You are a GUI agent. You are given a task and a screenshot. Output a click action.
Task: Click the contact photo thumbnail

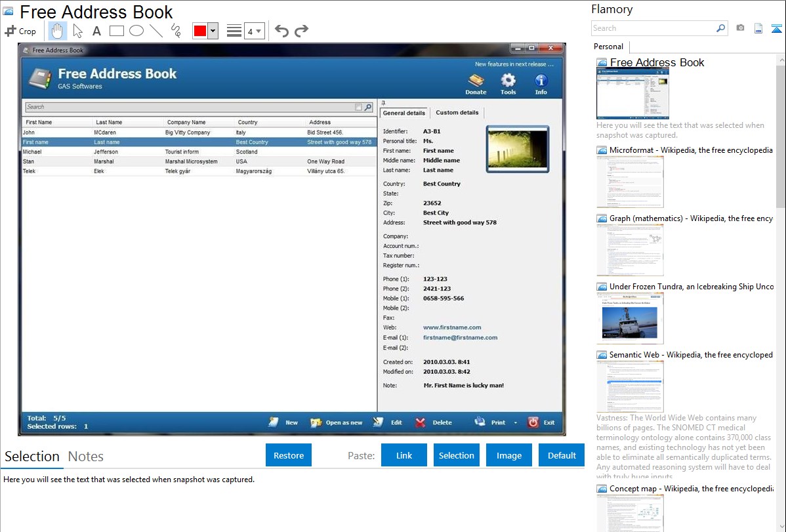(x=517, y=149)
